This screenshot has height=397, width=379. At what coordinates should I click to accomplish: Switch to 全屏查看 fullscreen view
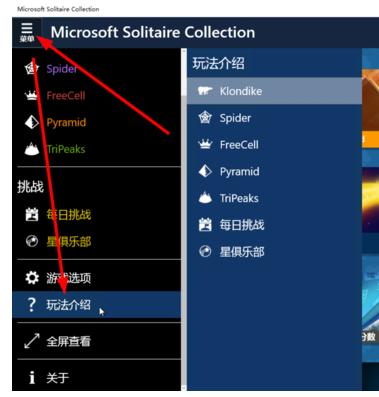click(97, 341)
